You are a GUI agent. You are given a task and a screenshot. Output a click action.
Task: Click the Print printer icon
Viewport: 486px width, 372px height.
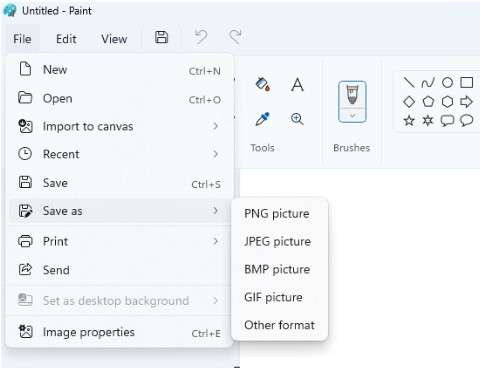point(25,241)
